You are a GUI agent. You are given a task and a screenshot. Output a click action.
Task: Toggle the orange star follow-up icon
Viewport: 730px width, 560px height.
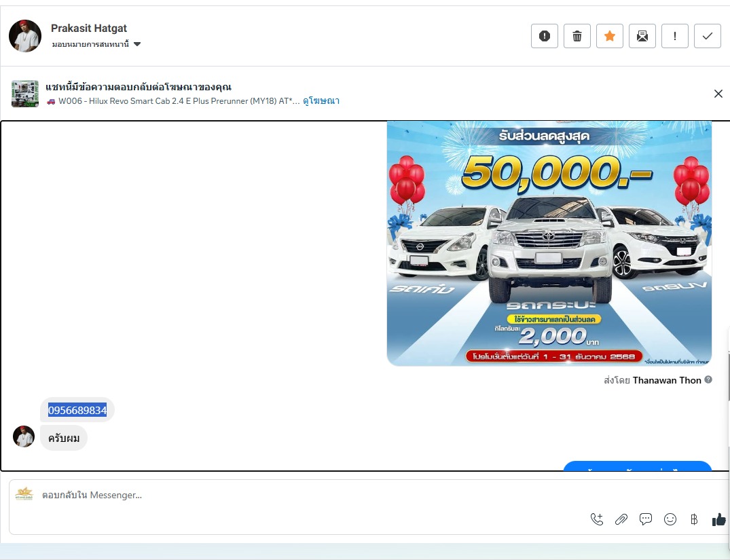coord(609,36)
